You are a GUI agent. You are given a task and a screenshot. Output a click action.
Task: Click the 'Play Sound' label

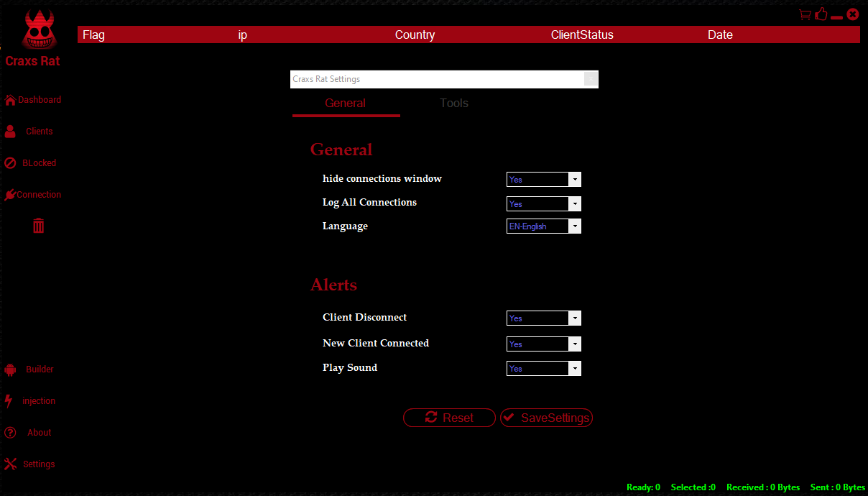point(350,367)
